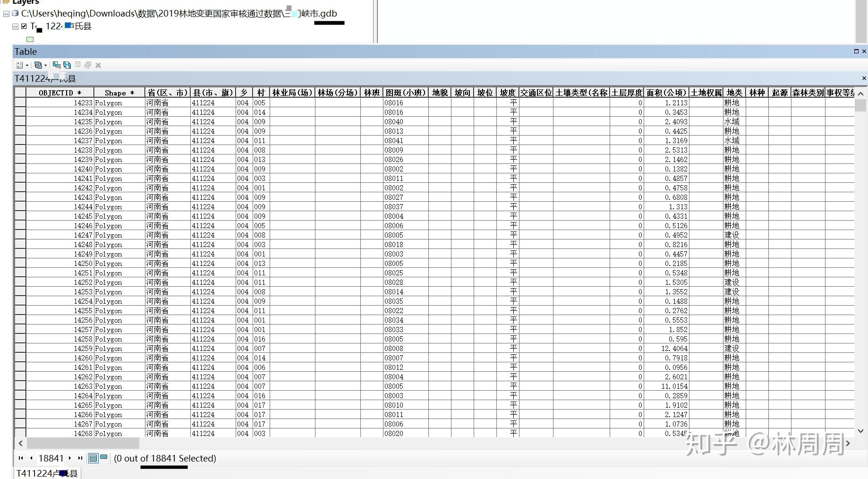Click the 地类 column header
The image size is (868, 479).
(x=734, y=93)
